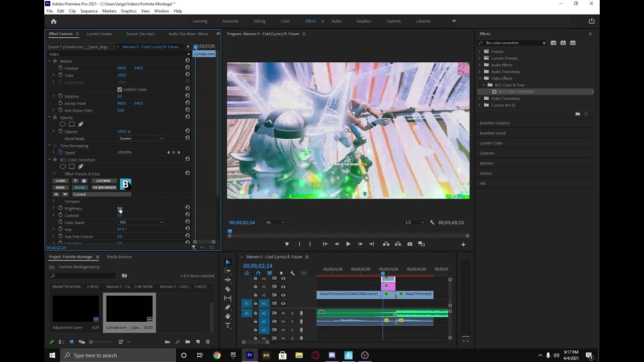Click the Linked Selection icon
Screen dimensions: 644x362
tap(270, 273)
